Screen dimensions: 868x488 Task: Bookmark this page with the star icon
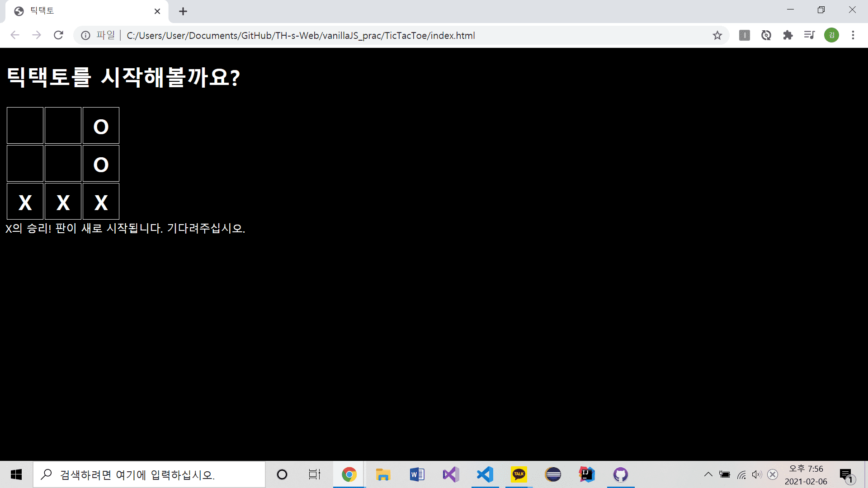point(717,35)
